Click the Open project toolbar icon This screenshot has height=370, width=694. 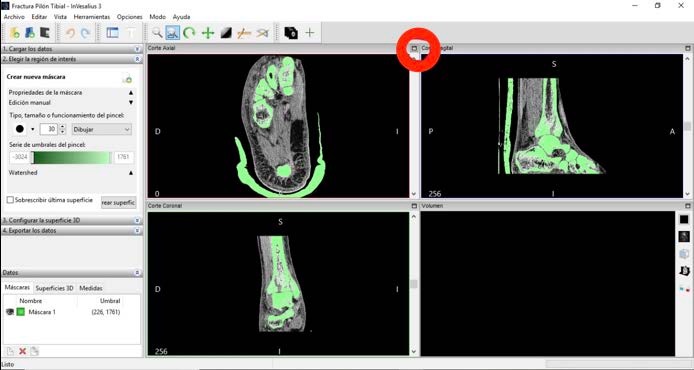(x=30, y=33)
